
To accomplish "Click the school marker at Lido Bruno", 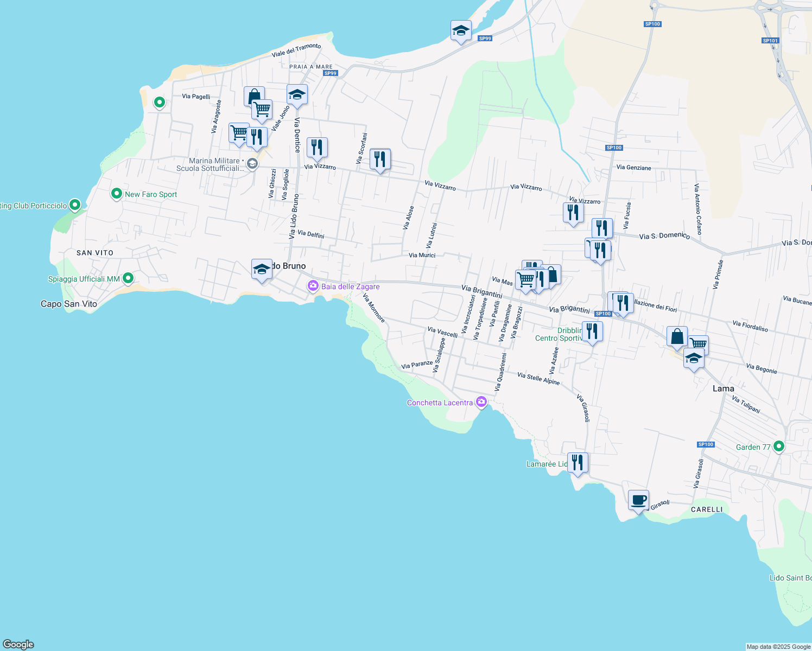I will click(262, 269).
